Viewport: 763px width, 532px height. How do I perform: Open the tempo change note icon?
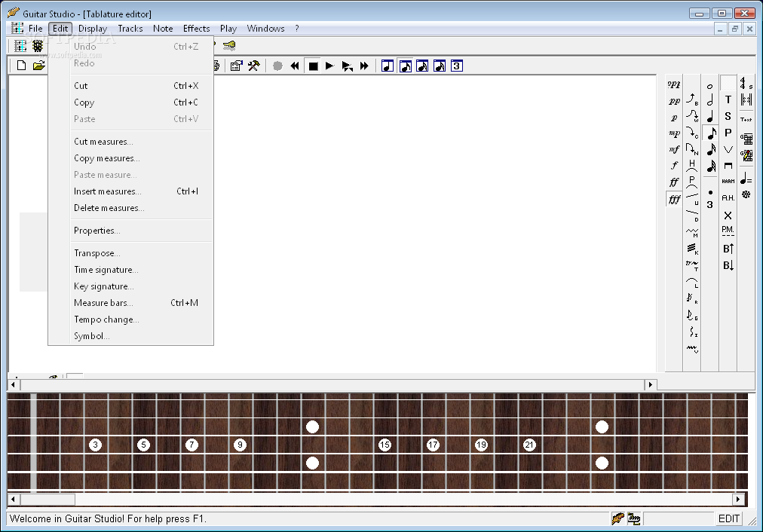tap(746, 179)
